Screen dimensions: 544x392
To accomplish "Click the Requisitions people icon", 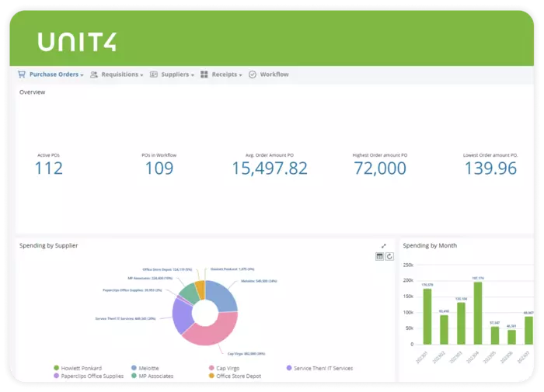I will pyautogui.click(x=94, y=75).
